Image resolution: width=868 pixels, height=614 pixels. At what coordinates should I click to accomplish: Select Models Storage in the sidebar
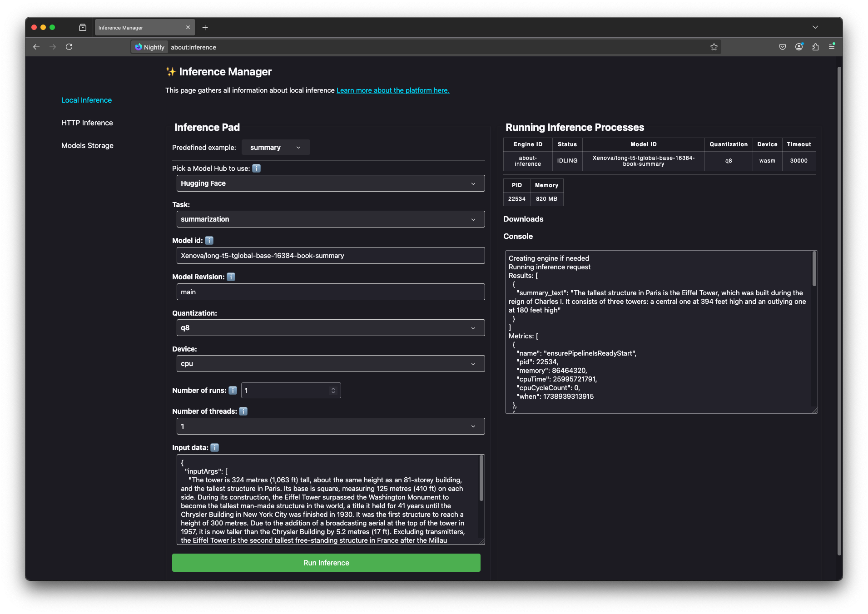[87, 145]
